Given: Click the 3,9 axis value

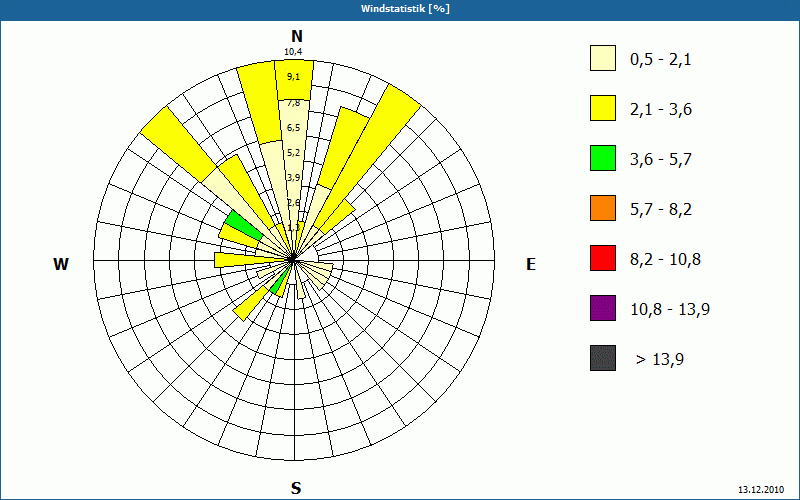Looking at the screenshot, I should tap(293, 178).
